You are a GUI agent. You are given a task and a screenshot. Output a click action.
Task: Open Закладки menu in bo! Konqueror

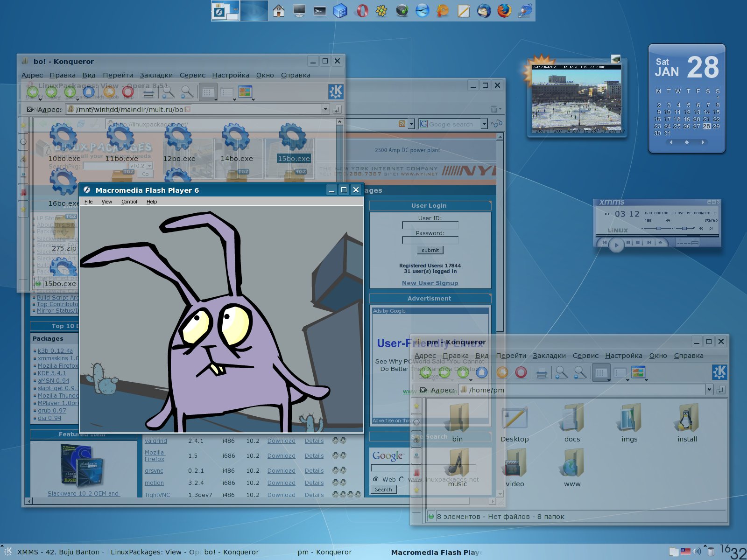[156, 75]
